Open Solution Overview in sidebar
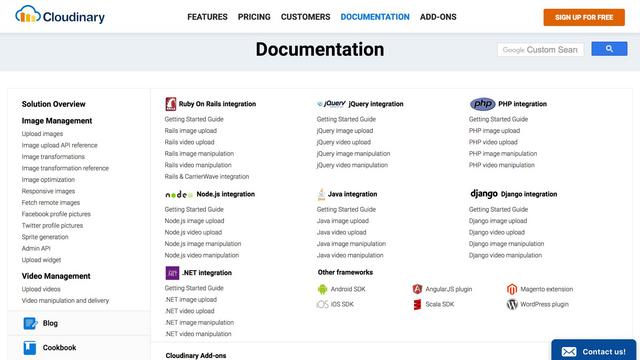This screenshot has height=360, width=640. (x=53, y=104)
